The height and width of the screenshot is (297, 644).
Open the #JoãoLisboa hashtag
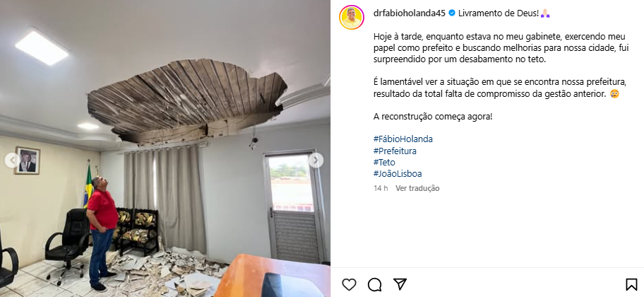[398, 174]
